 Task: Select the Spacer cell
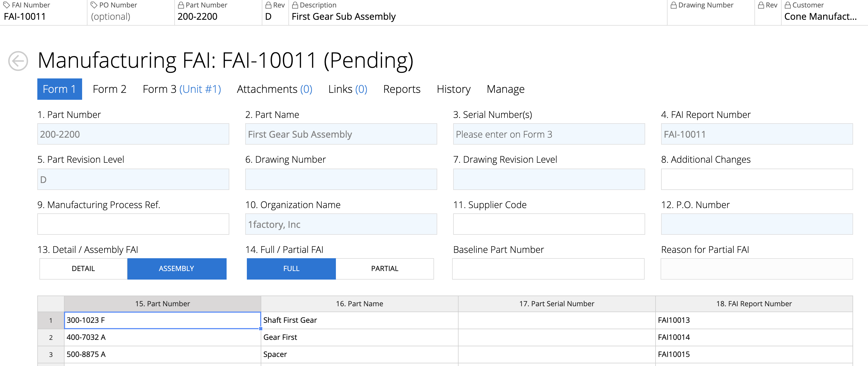point(360,355)
